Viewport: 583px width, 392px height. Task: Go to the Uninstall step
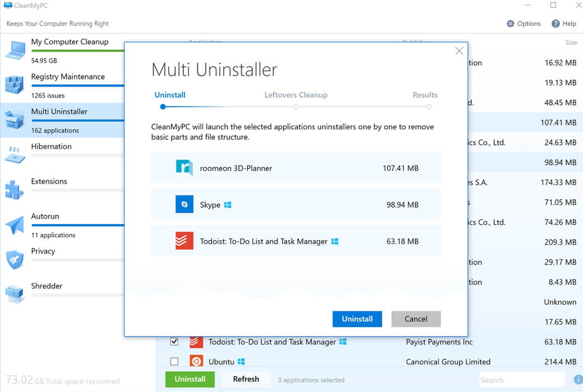coord(170,95)
